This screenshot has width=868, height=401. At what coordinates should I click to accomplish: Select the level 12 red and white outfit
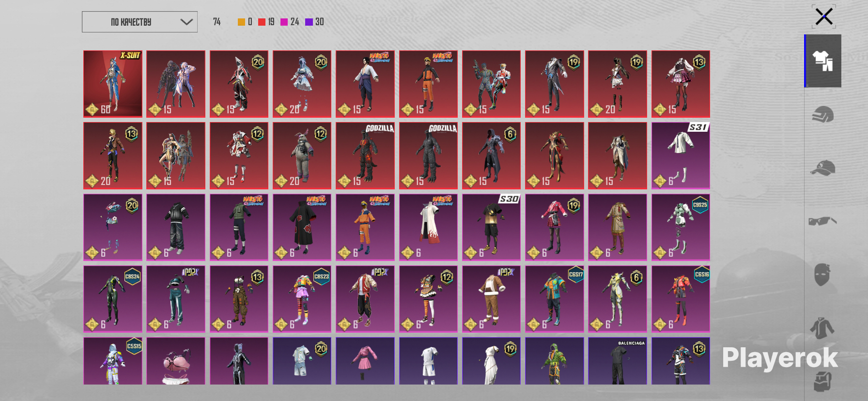coord(239,155)
